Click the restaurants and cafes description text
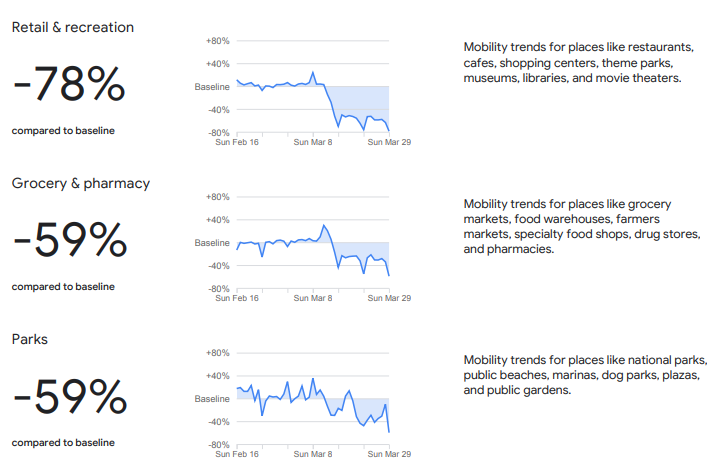This screenshot has height=473, width=720. pos(579,62)
